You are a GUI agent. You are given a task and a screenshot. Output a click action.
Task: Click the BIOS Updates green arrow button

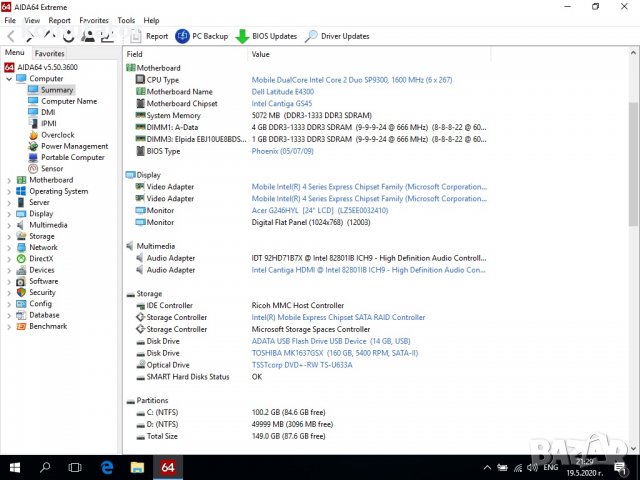click(x=266, y=36)
